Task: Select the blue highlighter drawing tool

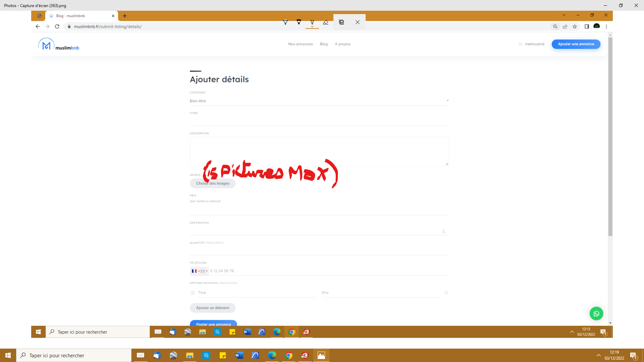Action: (285, 22)
